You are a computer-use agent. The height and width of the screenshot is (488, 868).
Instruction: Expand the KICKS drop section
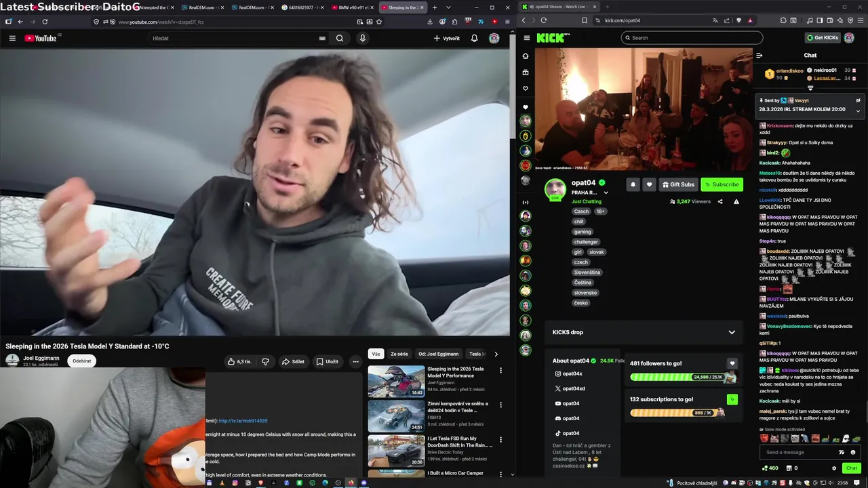pos(732,332)
